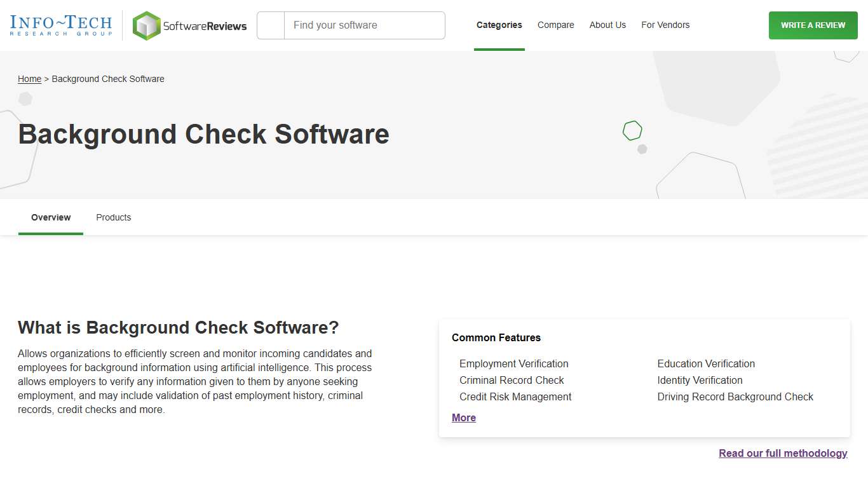Click the Identity Verification feature
Image resolution: width=868 pixels, height=488 pixels.
pos(700,380)
